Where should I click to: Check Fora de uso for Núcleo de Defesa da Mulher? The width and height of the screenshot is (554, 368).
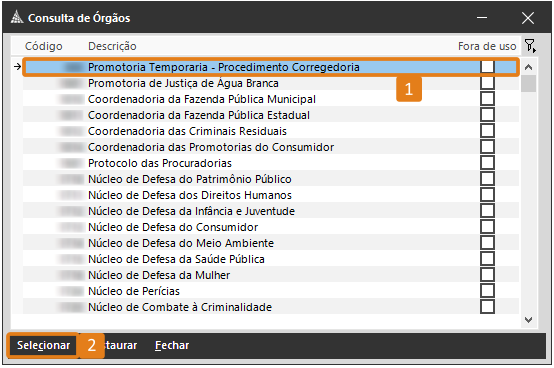coord(487,275)
